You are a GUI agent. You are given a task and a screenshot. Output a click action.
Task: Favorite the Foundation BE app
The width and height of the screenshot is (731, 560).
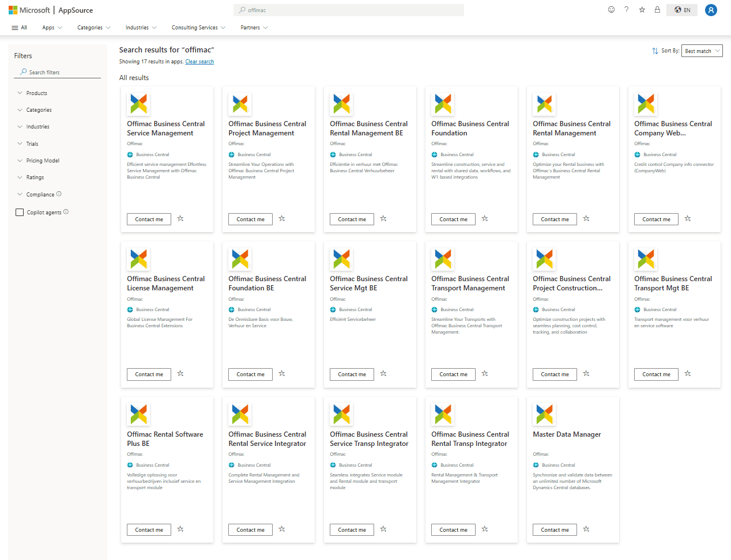pos(282,373)
